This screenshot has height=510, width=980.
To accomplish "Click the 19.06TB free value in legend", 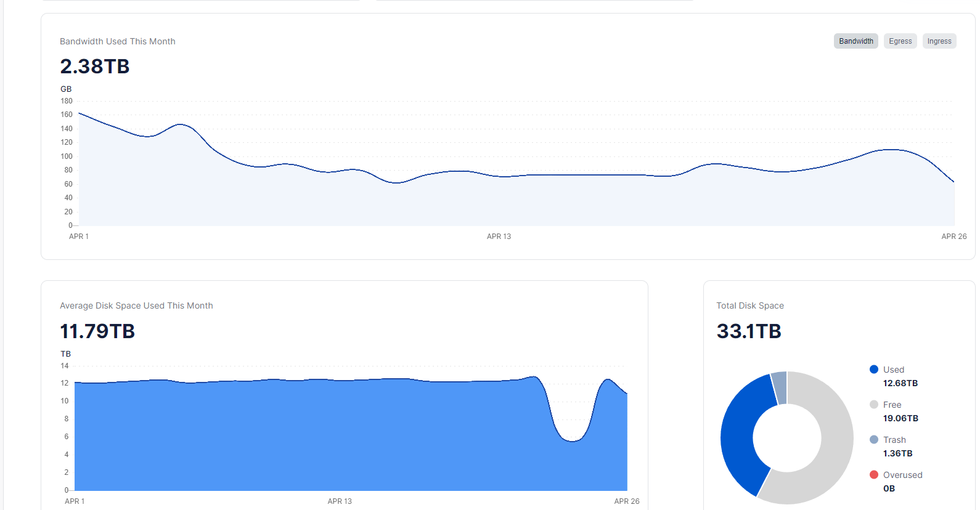I will coord(900,418).
